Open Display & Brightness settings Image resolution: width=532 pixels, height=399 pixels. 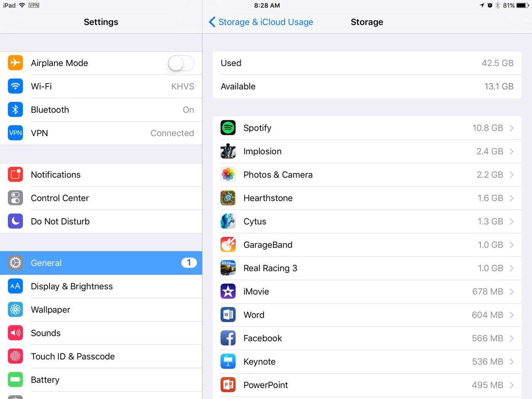coord(101,286)
